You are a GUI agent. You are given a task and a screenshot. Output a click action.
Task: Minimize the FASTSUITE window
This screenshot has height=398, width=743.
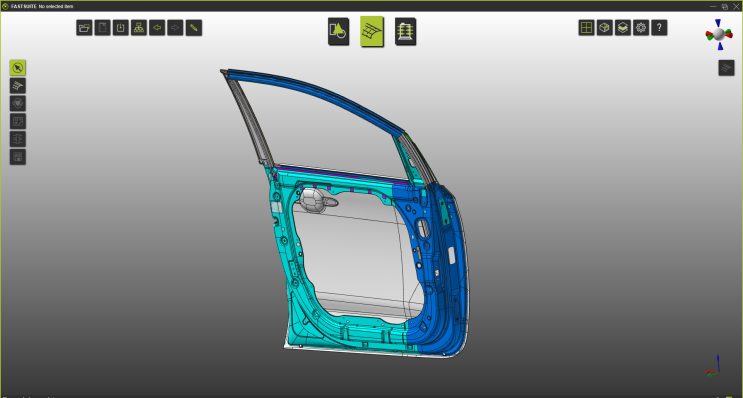pyautogui.click(x=713, y=7)
